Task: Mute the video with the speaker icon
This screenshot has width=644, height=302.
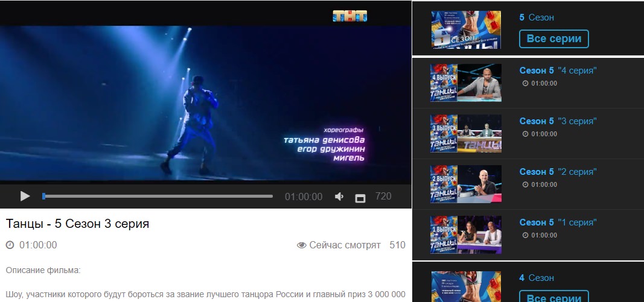Action: [339, 197]
